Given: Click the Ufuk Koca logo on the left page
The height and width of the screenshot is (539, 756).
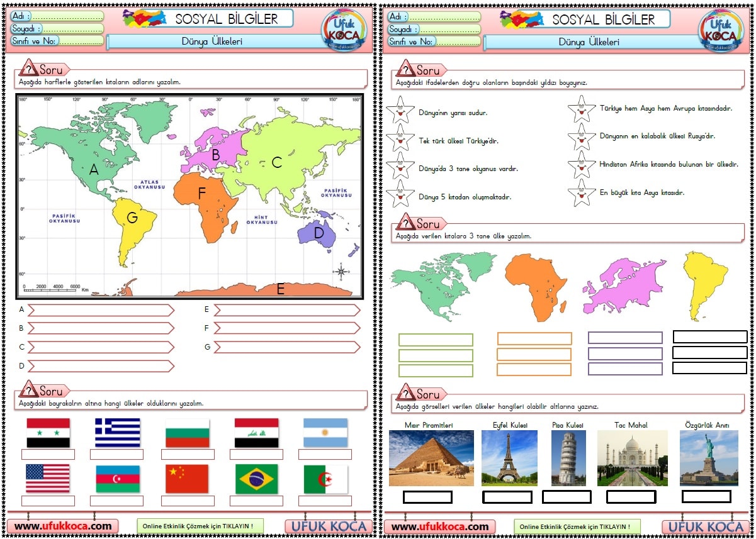Looking at the screenshot, I should pyautogui.click(x=344, y=30).
